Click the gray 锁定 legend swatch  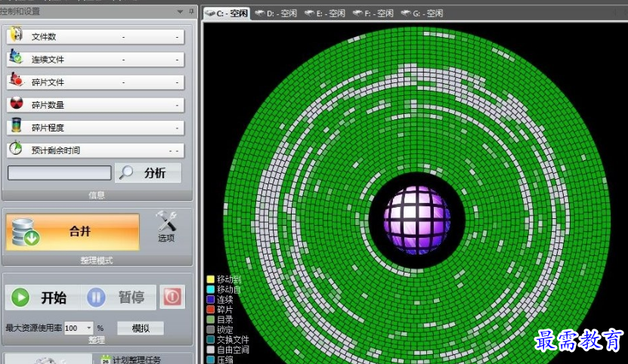[210, 329]
